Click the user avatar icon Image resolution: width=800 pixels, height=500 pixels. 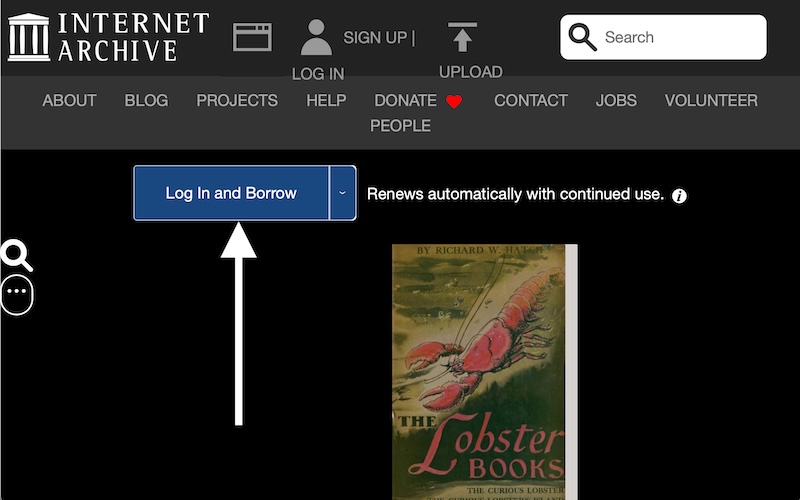tap(316, 37)
